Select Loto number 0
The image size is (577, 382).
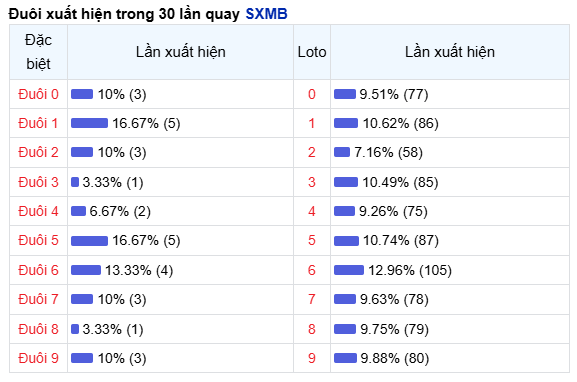312,94
